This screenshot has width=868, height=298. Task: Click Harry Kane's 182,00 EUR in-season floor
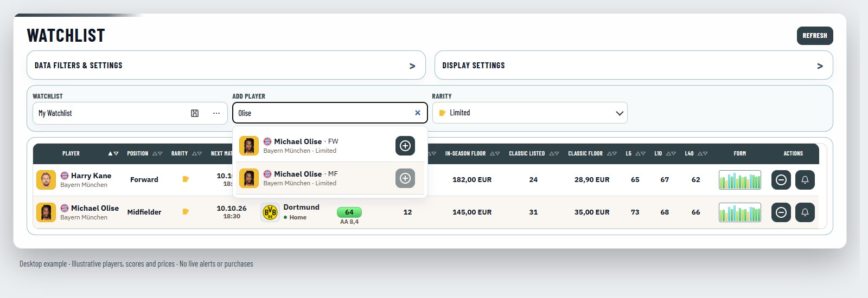[x=472, y=180]
